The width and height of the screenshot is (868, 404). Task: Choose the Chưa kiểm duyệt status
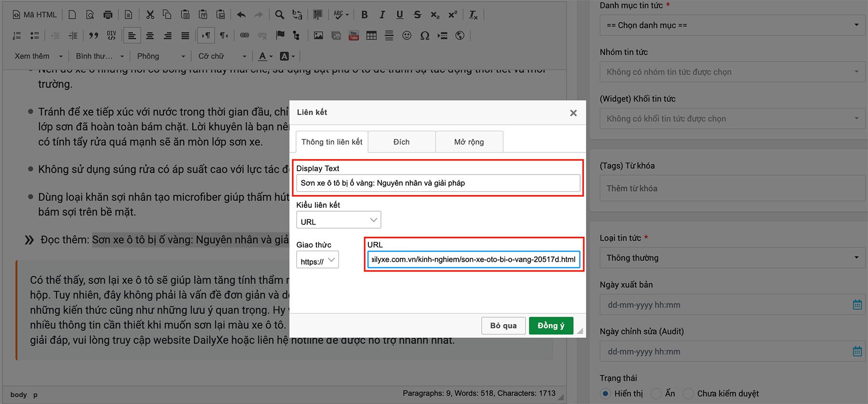tap(688, 393)
